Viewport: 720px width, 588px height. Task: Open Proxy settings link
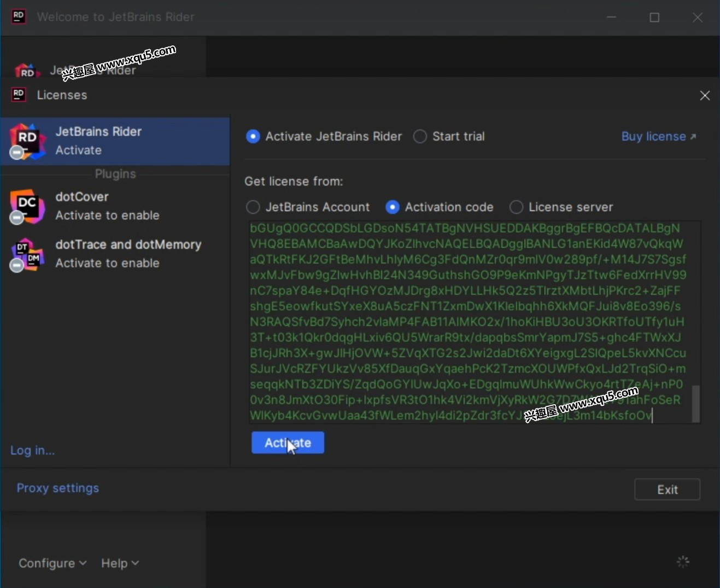57,488
